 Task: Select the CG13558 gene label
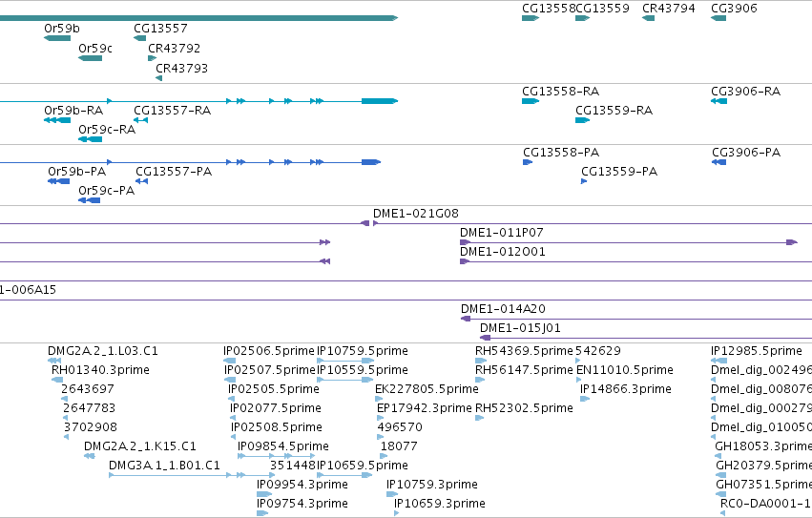[x=549, y=9]
